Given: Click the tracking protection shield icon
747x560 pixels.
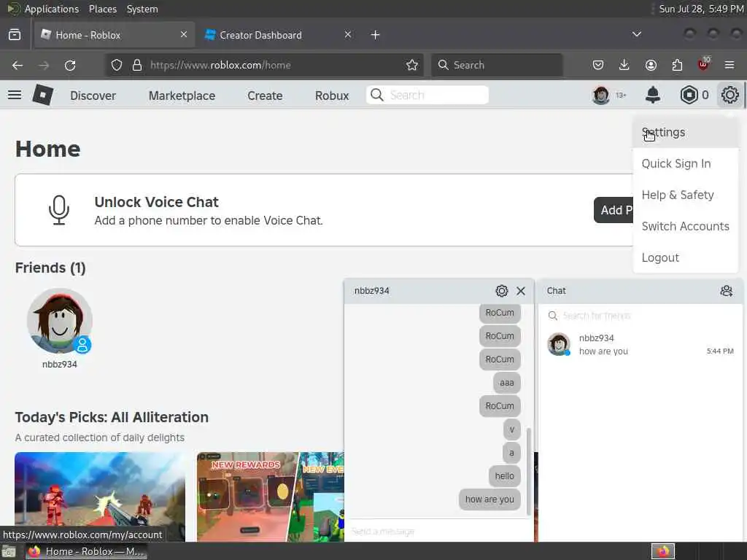Looking at the screenshot, I should coord(117,65).
